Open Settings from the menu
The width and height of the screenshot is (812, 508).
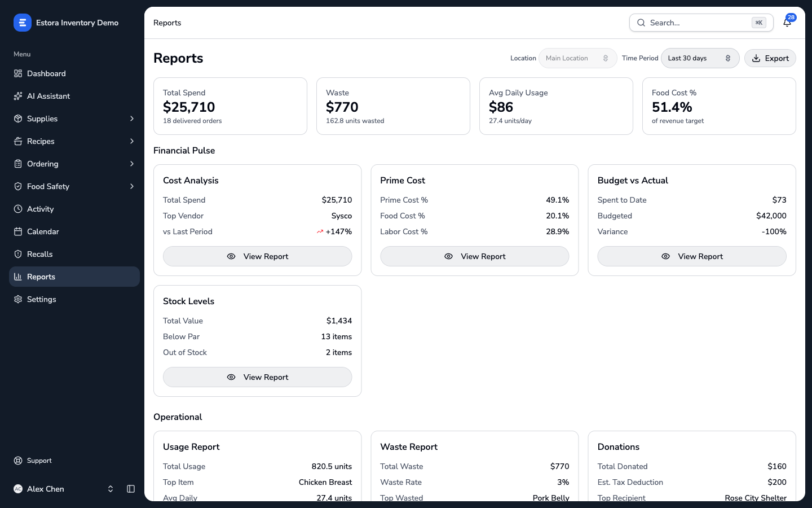[74, 299]
